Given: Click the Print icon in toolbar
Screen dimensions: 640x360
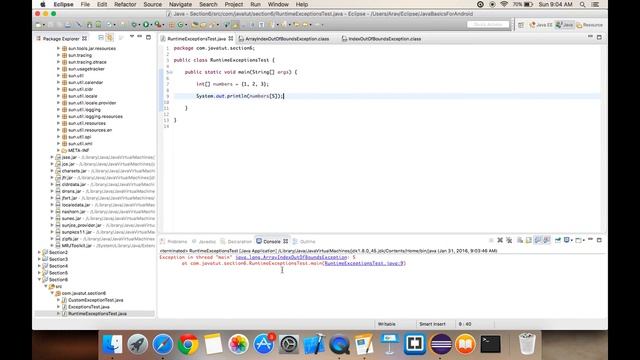Looking at the screenshot, I should click(68, 25).
